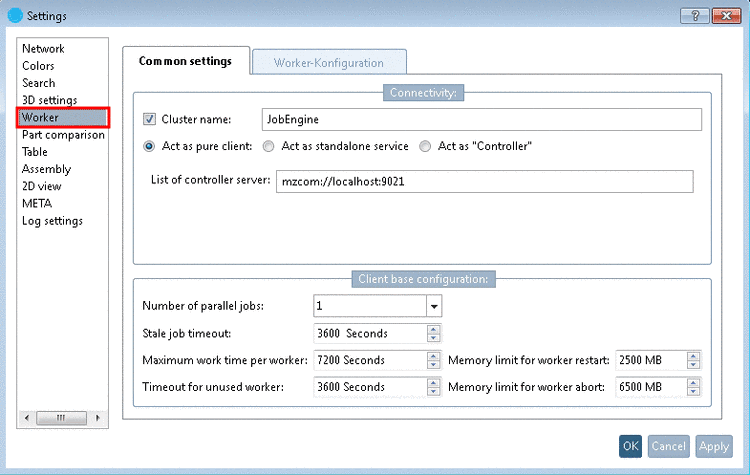The height and width of the screenshot is (475, 750).
Task: Open the Common settings tab
Action: click(185, 61)
